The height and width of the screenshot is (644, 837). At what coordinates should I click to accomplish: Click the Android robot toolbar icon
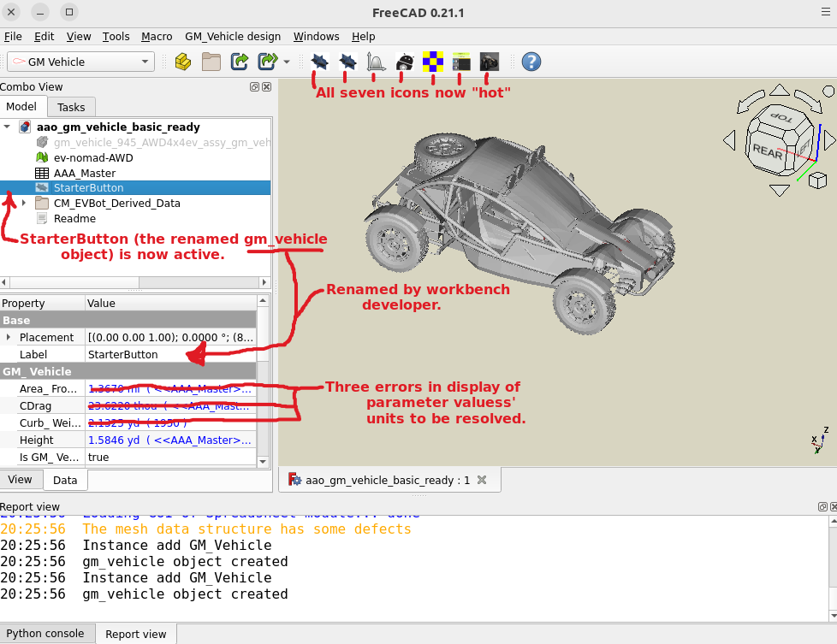(406, 62)
